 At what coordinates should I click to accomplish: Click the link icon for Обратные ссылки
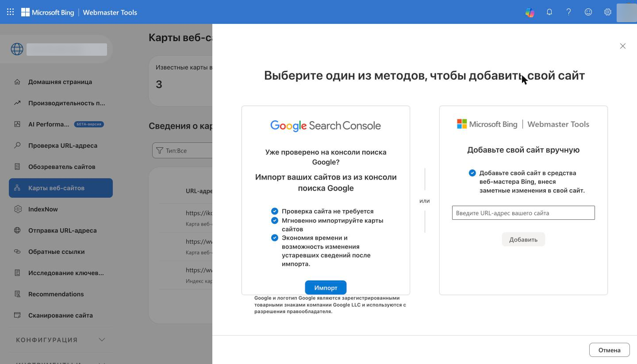click(x=17, y=252)
